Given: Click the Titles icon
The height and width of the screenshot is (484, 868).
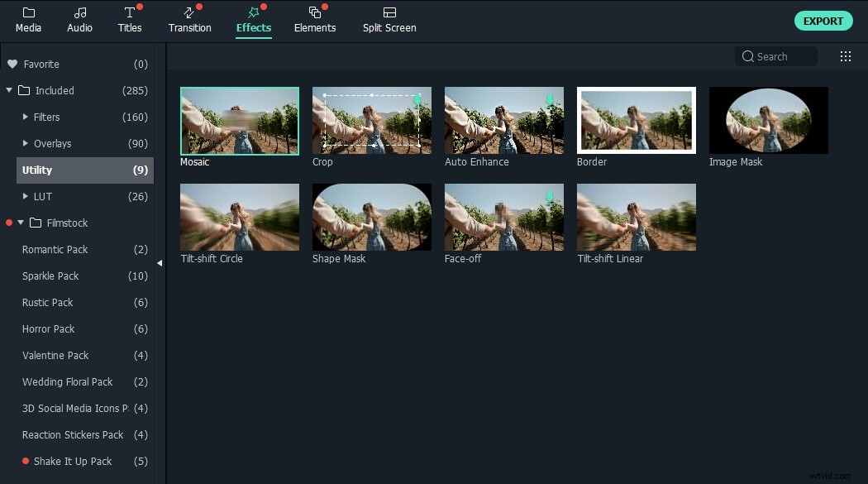Looking at the screenshot, I should pyautogui.click(x=129, y=20).
